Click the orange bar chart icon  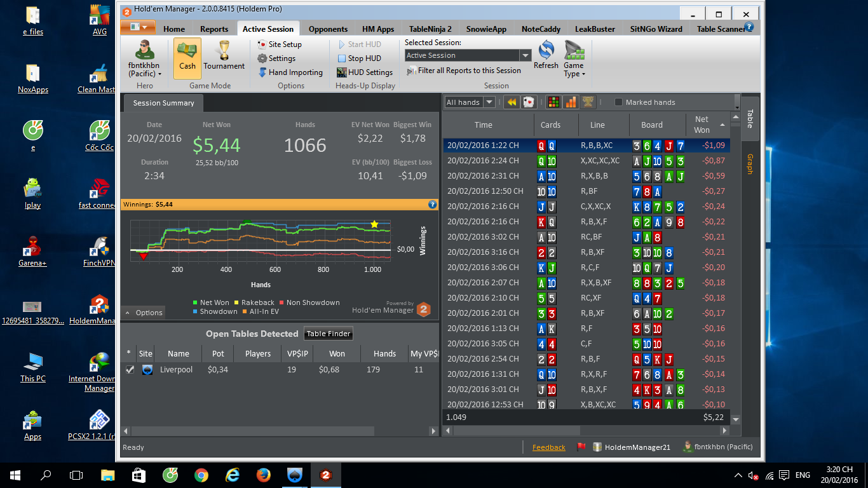click(571, 102)
